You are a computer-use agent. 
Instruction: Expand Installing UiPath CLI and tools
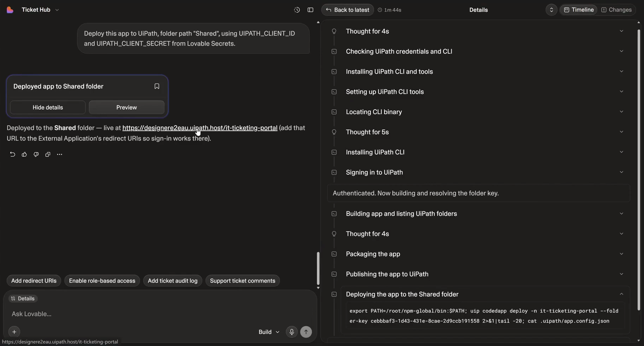[621, 72]
